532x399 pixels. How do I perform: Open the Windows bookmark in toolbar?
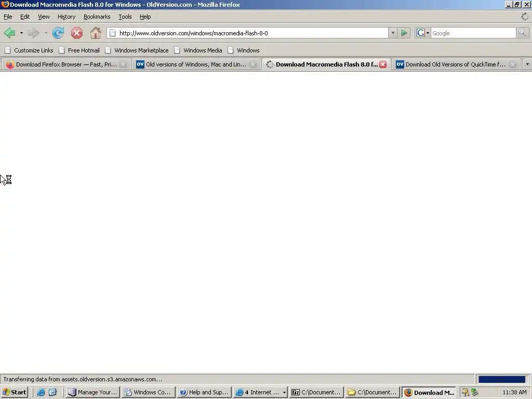click(x=244, y=50)
